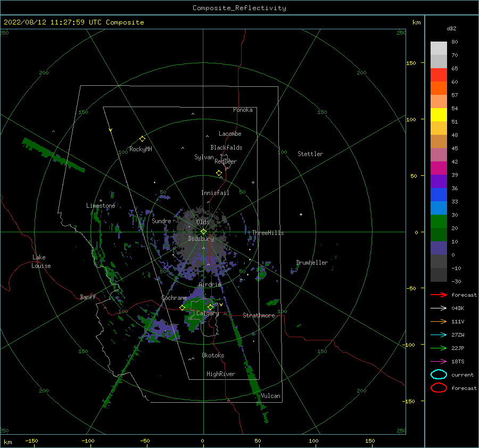Viewport: 479px width, 448px height.
Task: Click the Airdrie label
Action: pos(210,284)
